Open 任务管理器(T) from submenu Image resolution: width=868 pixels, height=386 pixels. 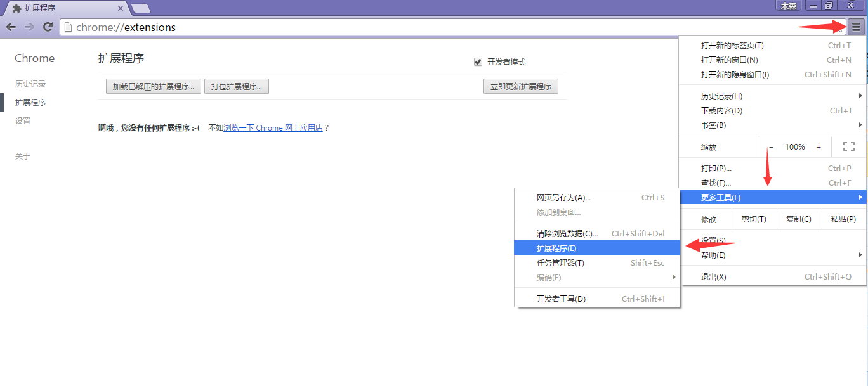pos(597,262)
